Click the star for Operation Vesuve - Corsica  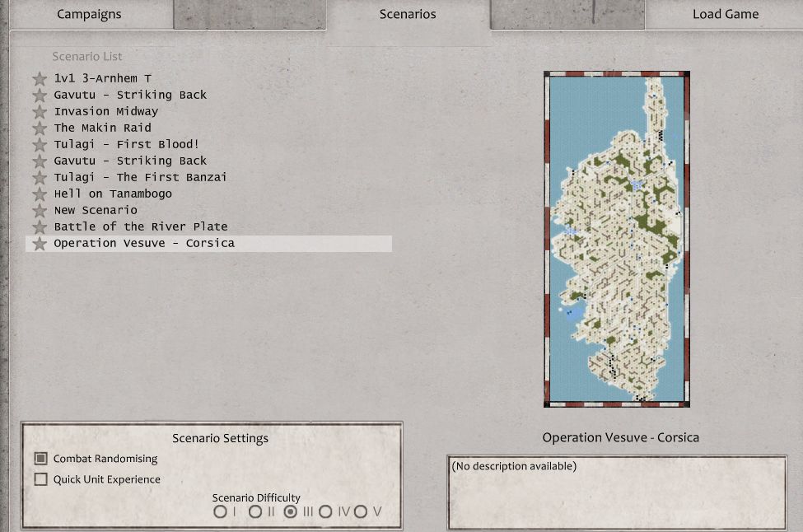point(40,244)
